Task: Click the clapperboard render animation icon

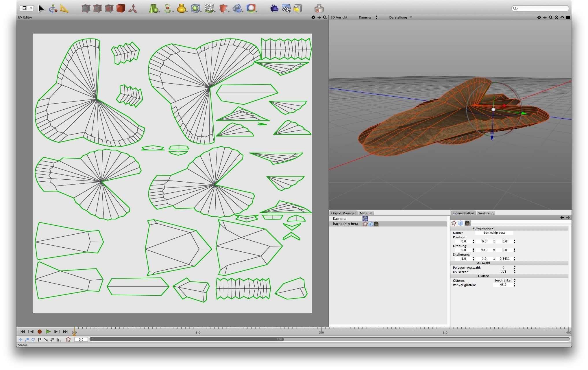Action: tap(286, 8)
